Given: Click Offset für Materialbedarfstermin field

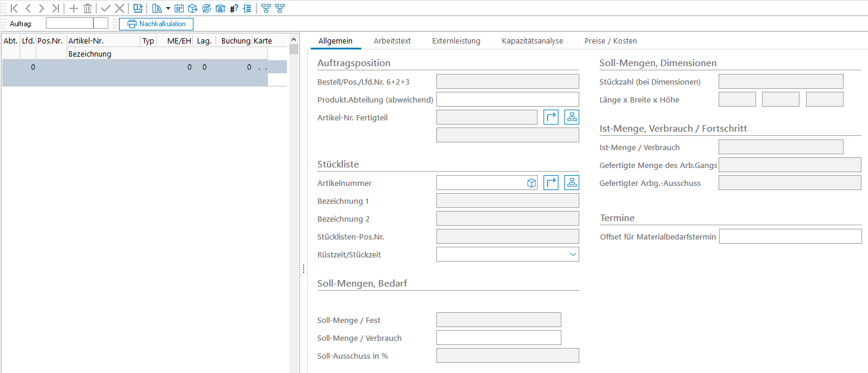Looking at the screenshot, I should pos(790,237).
